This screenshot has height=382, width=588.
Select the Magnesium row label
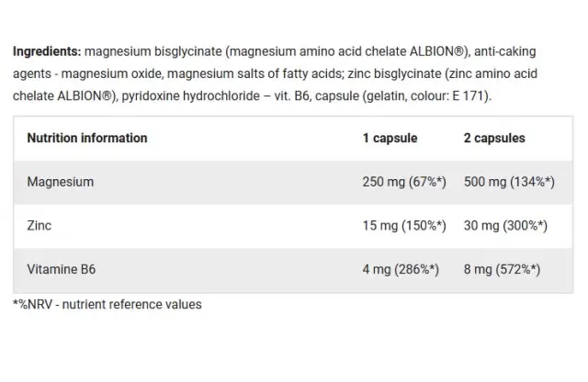tap(61, 182)
